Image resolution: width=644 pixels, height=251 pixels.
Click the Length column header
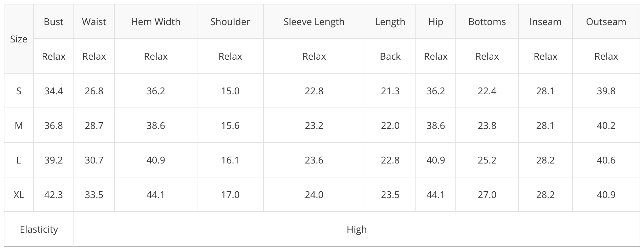pyautogui.click(x=390, y=22)
